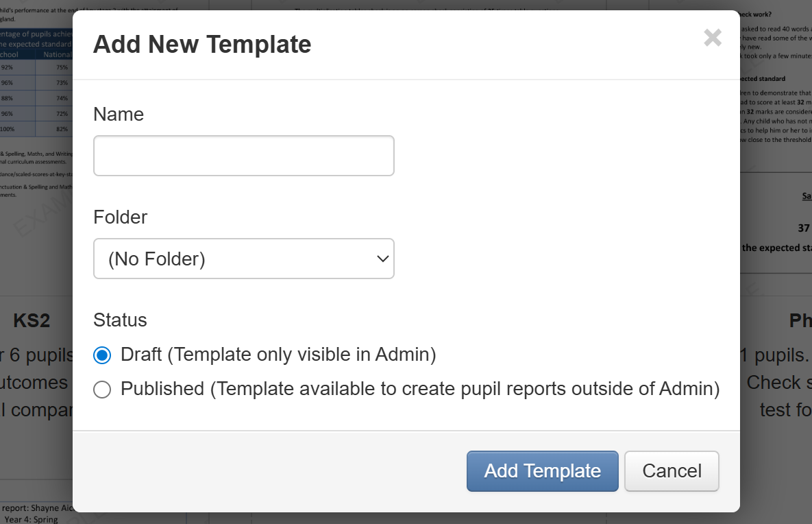Image resolution: width=812 pixels, height=524 pixels.
Task: Click into the Name text field
Action: 243,156
